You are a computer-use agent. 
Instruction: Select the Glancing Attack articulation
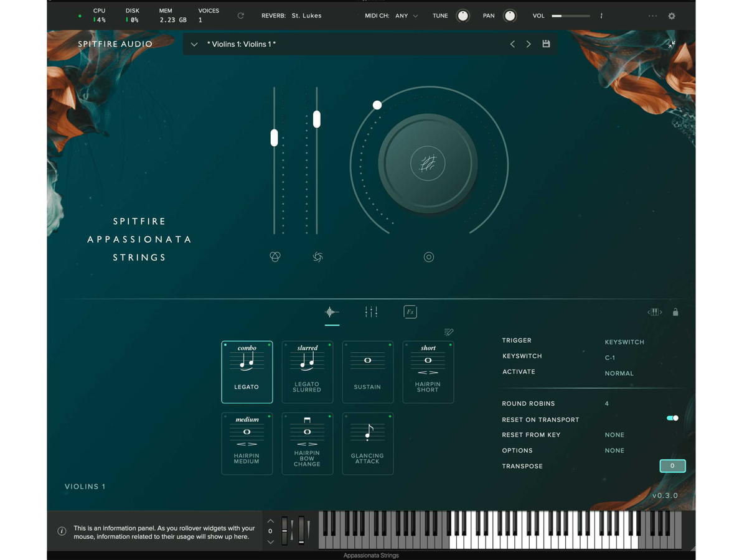(x=367, y=444)
